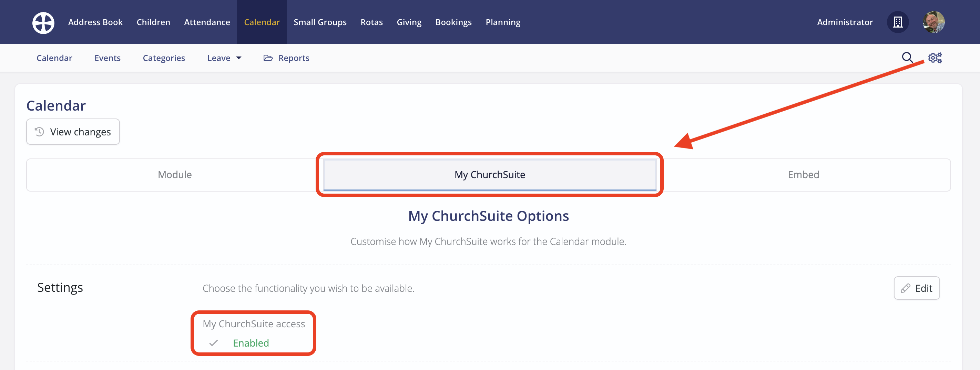980x370 pixels.
Task: Select the Calendar module in top nav
Action: point(262,22)
